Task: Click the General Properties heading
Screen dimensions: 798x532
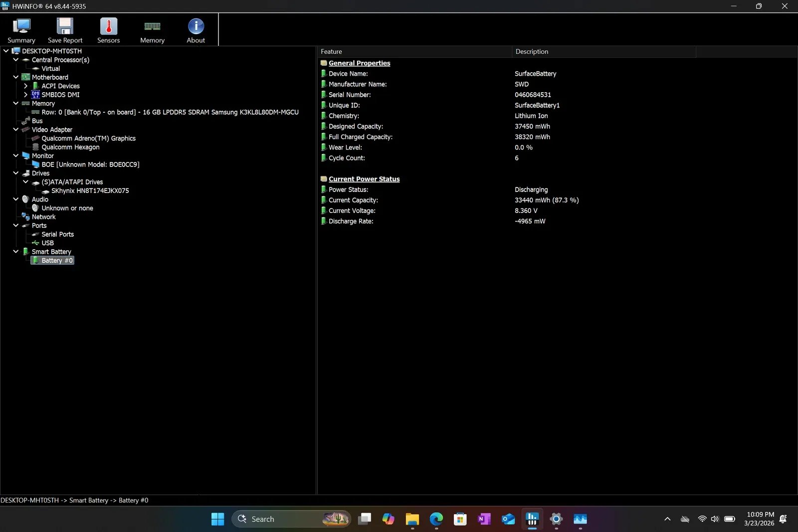Action: 360,63
